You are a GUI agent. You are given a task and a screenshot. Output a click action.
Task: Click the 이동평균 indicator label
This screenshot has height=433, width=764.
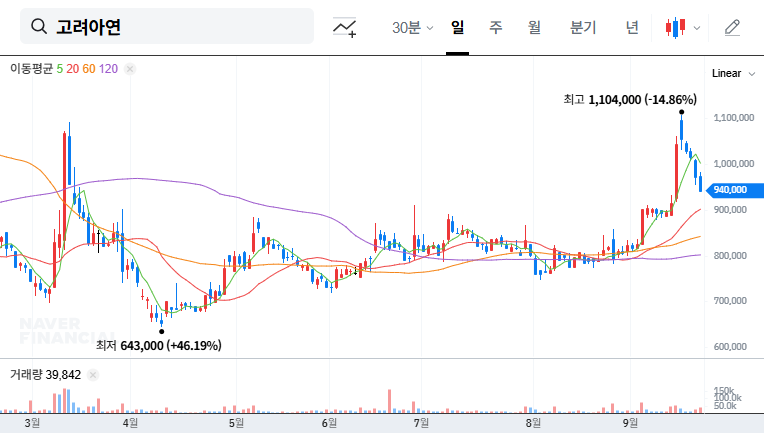[31, 69]
